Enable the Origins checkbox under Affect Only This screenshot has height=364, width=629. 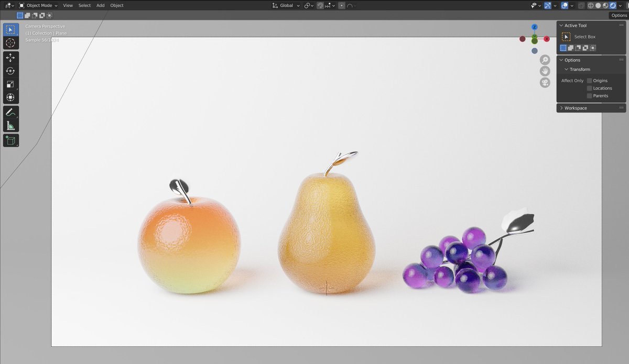(589, 80)
